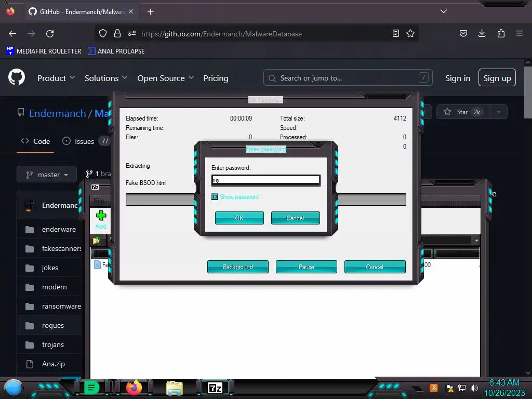Pause the 7-Zip extraction

307,267
